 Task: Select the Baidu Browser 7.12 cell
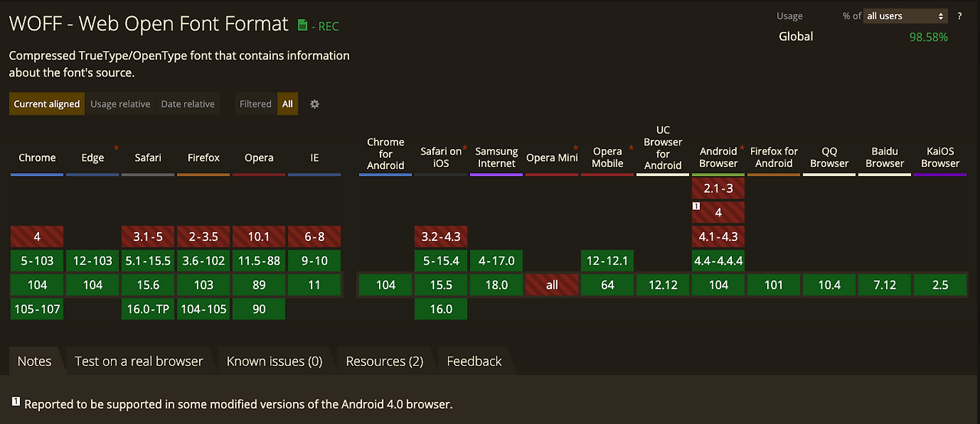pos(885,285)
